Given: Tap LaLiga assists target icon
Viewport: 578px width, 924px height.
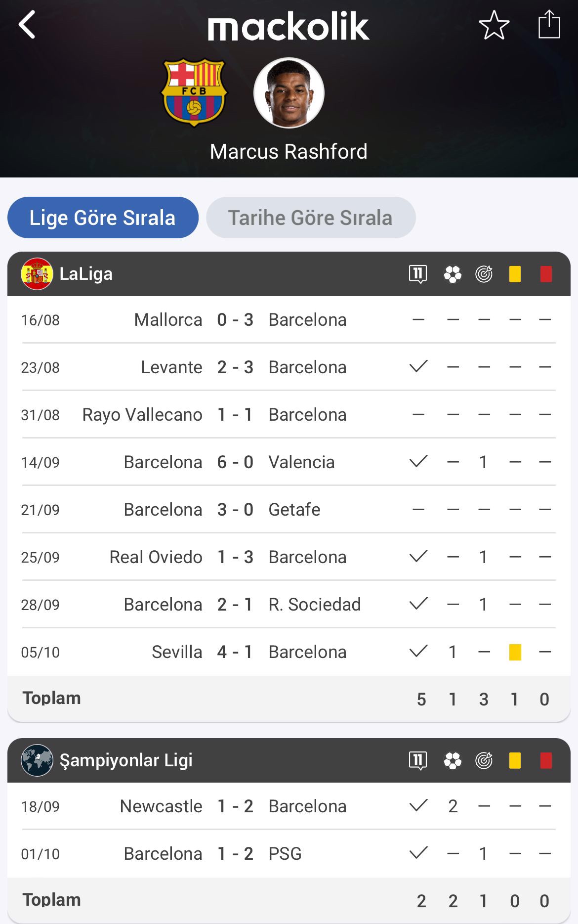Looking at the screenshot, I should (484, 274).
